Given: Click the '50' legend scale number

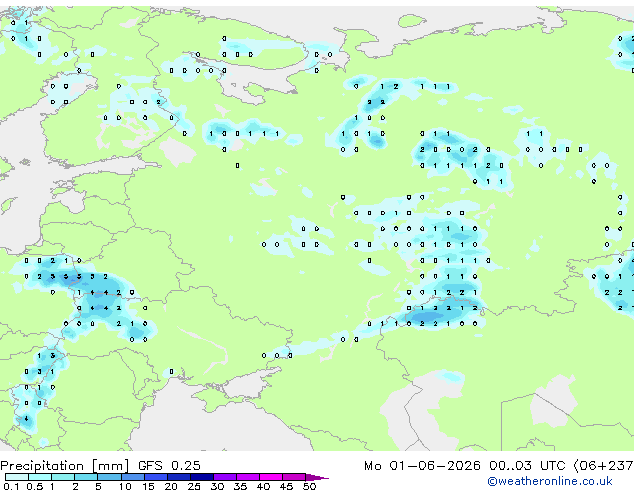Looking at the screenshot, I should (309, 486).
